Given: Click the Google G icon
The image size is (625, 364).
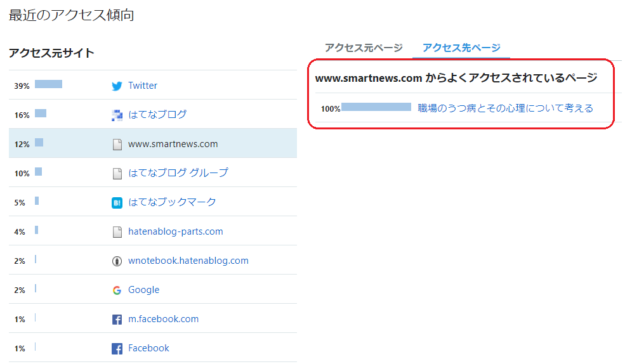Looking at the screenshot, I should pyautogui.click(x=117, y=290).
